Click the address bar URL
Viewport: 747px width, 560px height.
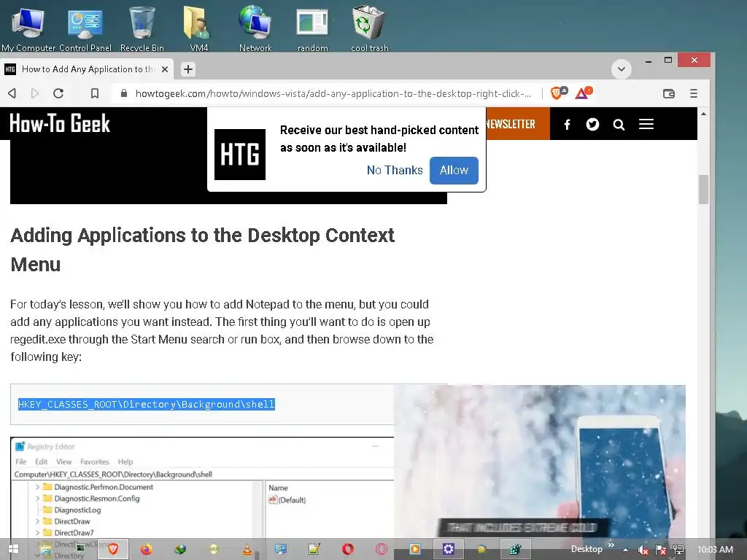coord(333,93)
